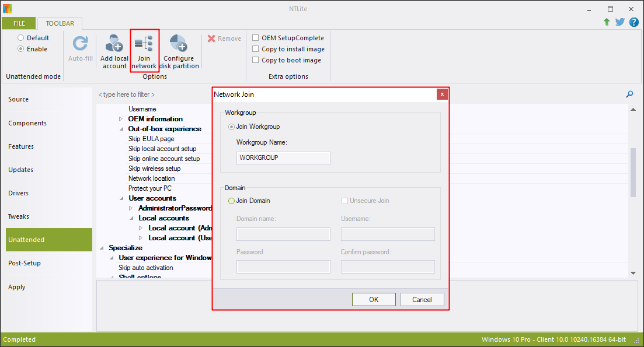Click the Twitter bird icon
Screen dimensions: 644x347
(x=620, y=22)
